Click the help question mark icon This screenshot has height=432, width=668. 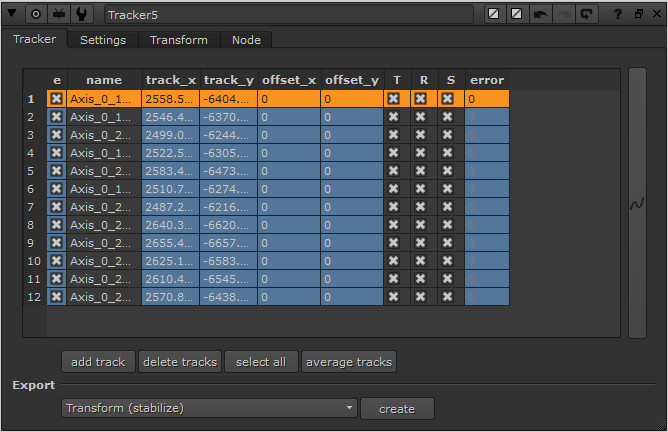[x=618, y=15]
